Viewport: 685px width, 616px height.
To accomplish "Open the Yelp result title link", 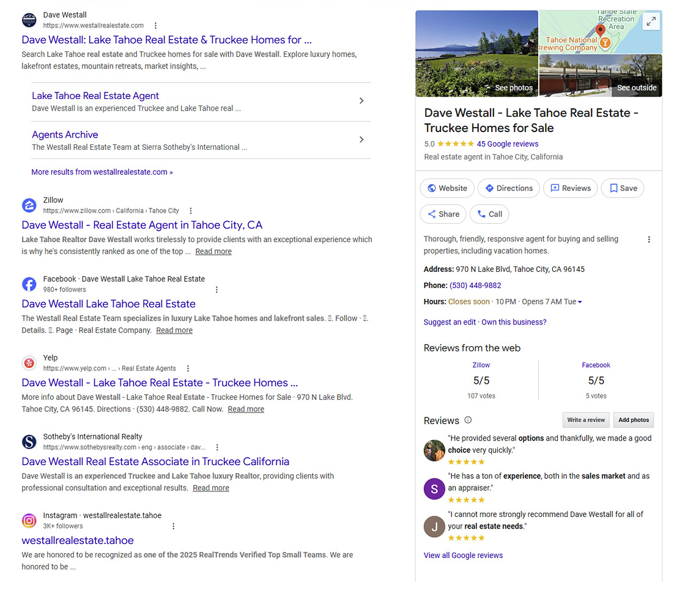I will point(160,383).
